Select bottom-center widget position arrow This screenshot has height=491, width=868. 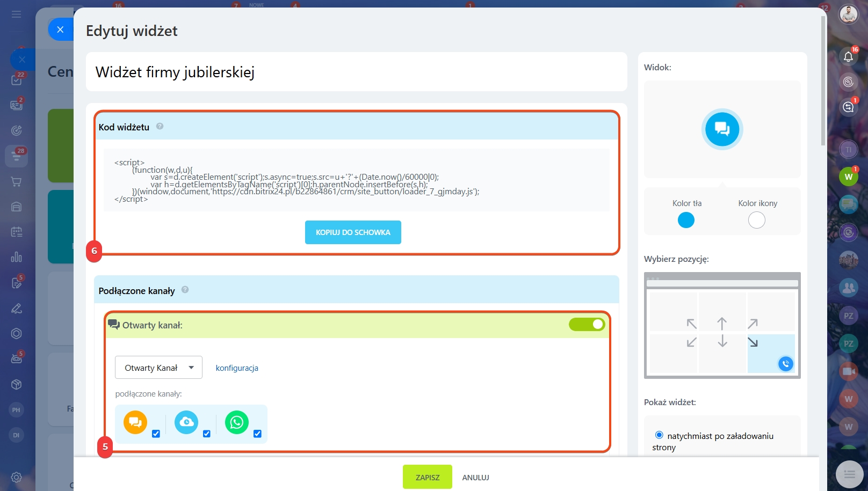click(x=722, y=341)
